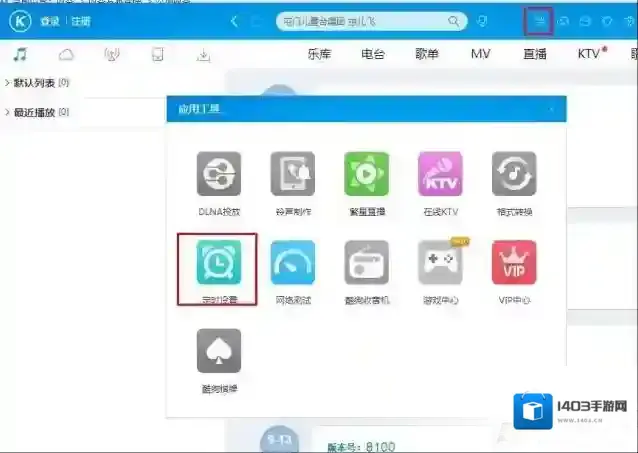Launch the 铃声制作 ringtone maker

tap(292, 174)
